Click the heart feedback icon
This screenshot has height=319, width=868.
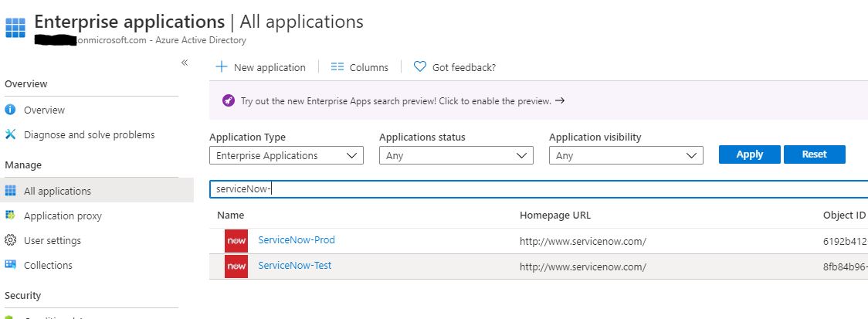[x=420, y=67]
